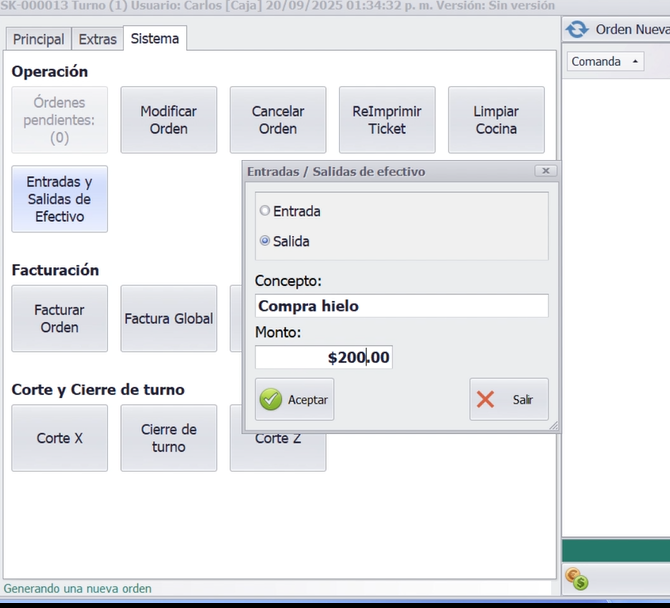
Task: Run the Corte X report button
Action: (x=59, y=438)
